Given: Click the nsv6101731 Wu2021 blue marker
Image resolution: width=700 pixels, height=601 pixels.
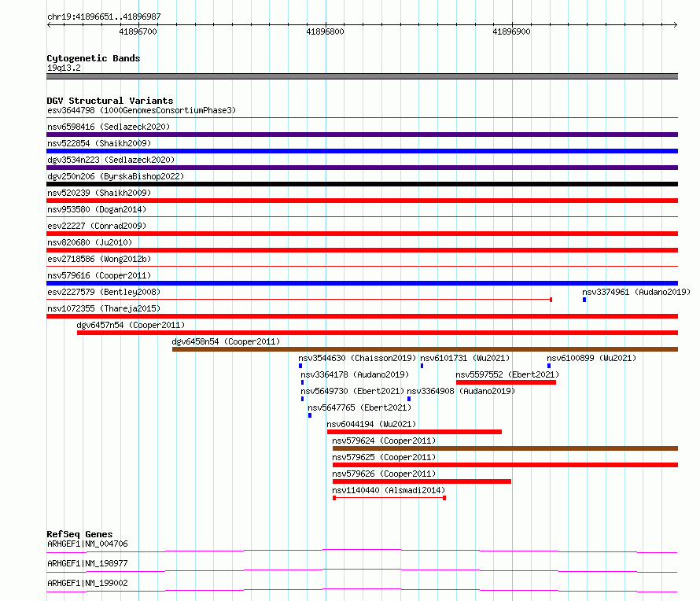Looking at the screenshot, I should (x=422, y=366).
